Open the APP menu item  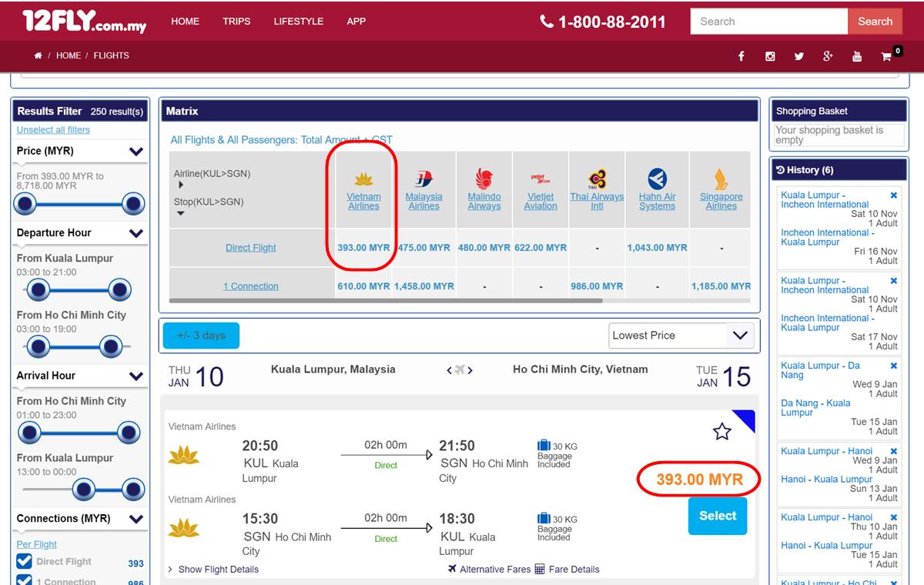[357, 22]
